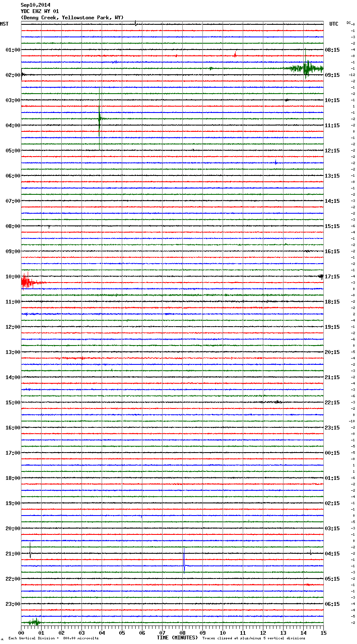The width and height of the screenshot is (357, 644).
Task: Click the tall green spike near minute 4
Action: click(100, 119)
